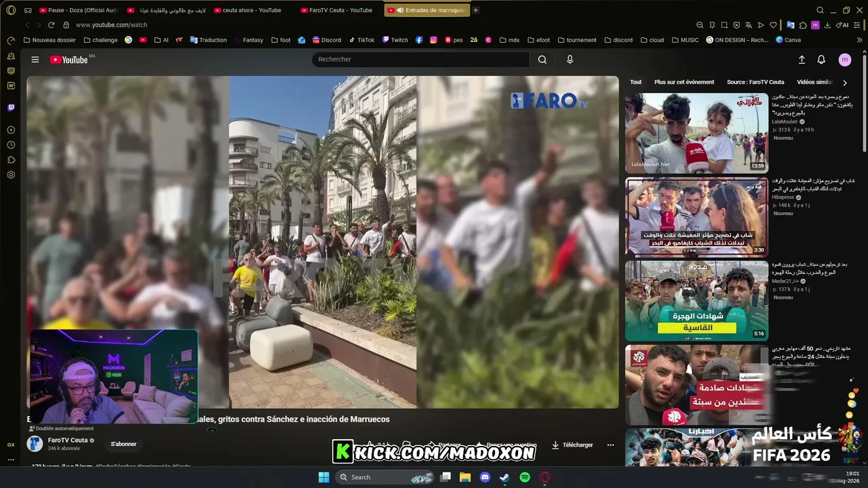Expand the 'Nouveau dossier' bookmark folder
This screenshot has height=488, width=868.
50,40
